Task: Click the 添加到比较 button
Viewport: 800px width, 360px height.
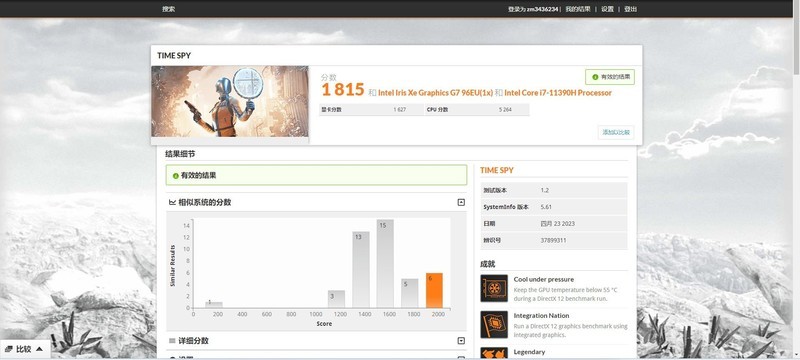Action: 616,132
